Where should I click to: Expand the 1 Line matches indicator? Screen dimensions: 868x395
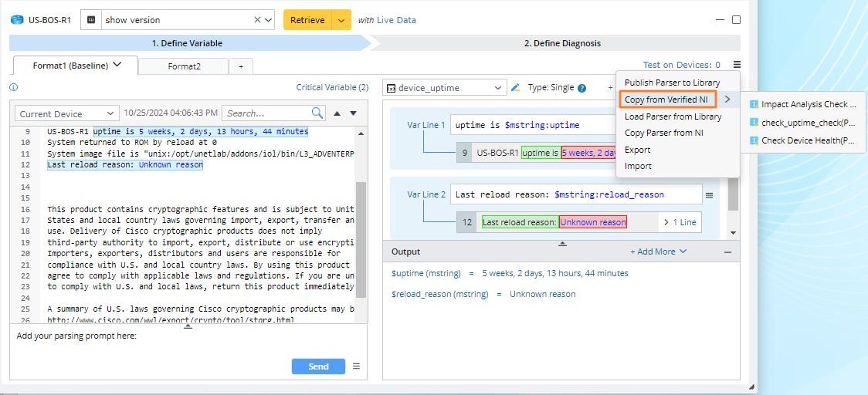click(x=680, y=222)
